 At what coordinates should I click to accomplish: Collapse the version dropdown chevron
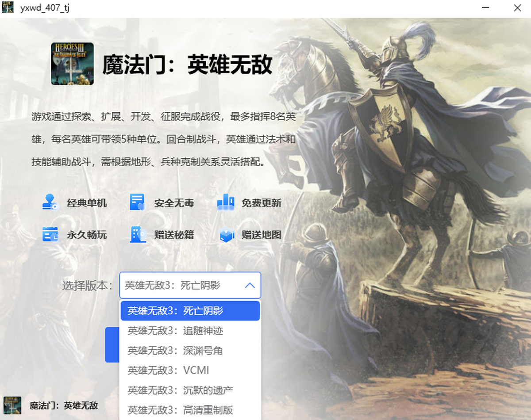250,285
